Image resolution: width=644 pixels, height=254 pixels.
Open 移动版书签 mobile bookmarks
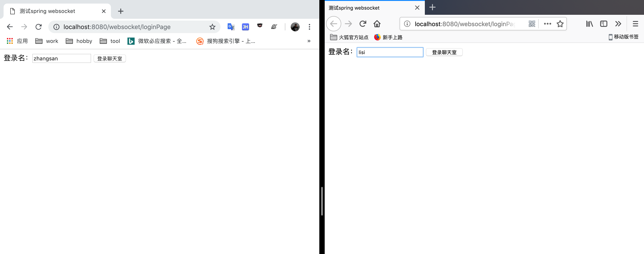click(x=623, y=37)
